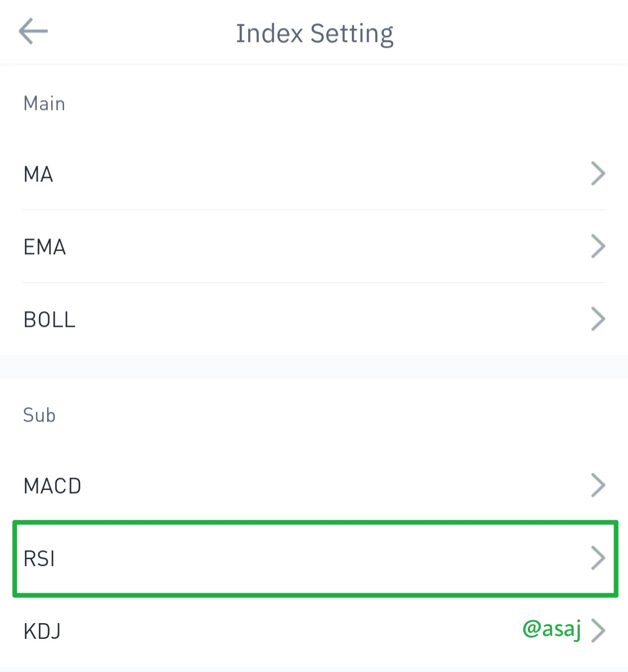Open the MA indicator settings label

(38, 175)
